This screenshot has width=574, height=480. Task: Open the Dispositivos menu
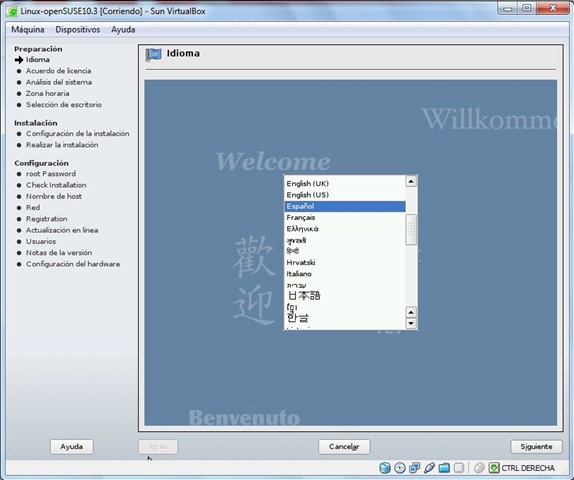(78, 30)
